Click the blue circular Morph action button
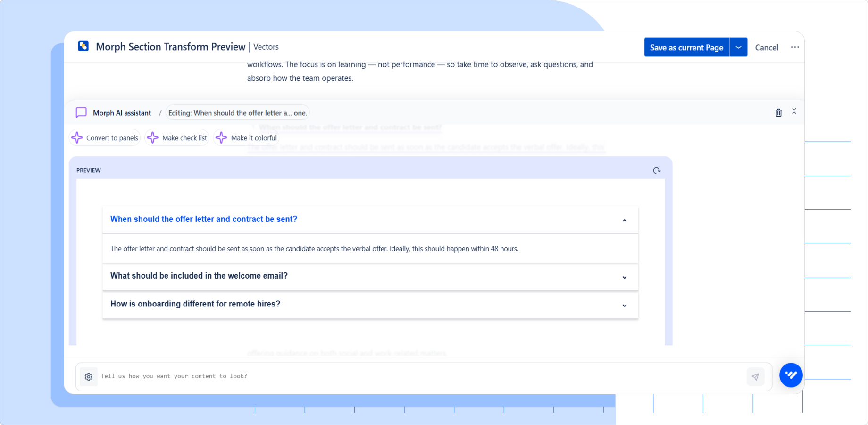The height and width of the screenshot is (425, 868). coord(791,375)
